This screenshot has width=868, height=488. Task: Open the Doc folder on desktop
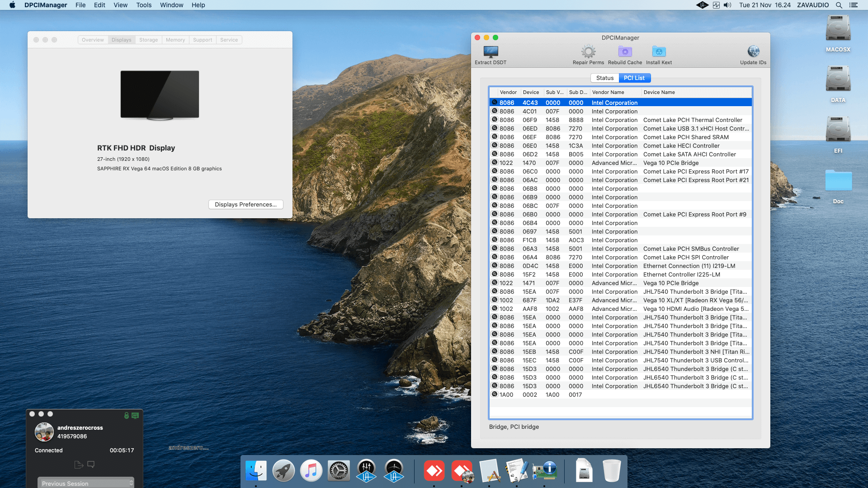click(838, 186)
